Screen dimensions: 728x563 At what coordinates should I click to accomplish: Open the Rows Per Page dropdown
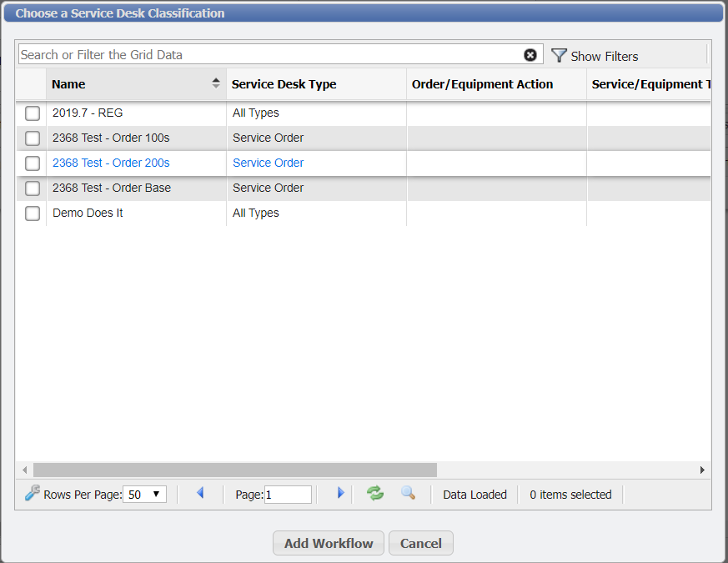click(x=144, y=493)
